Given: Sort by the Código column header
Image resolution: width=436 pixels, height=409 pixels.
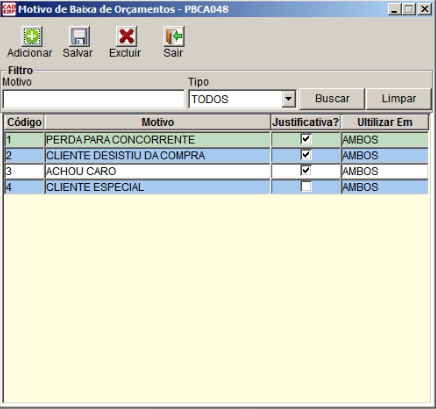Looking at the screenshot, I should (24, 122).
